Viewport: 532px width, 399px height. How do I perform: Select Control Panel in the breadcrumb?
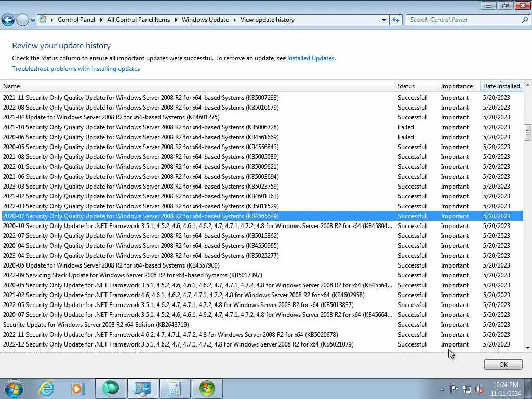(76, 20)
